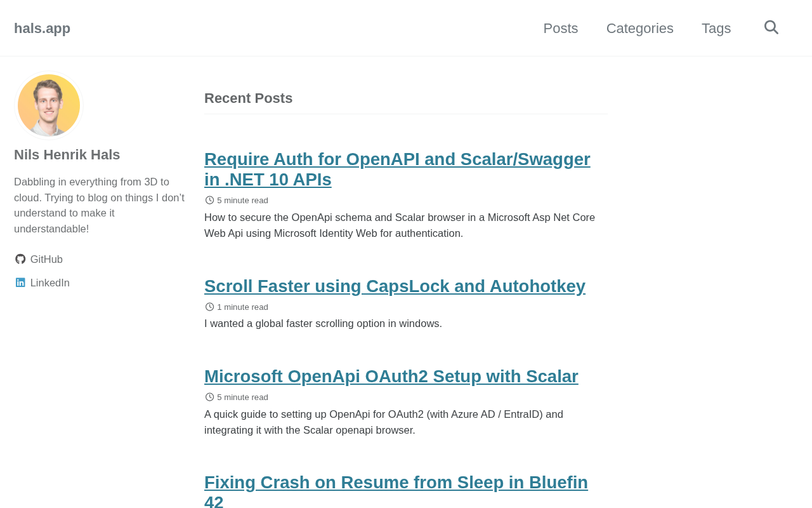The height and width of the screenshot is (508, 812).
Task: Click the GitHub octocat icon
Action: click(x=20, y=259)
